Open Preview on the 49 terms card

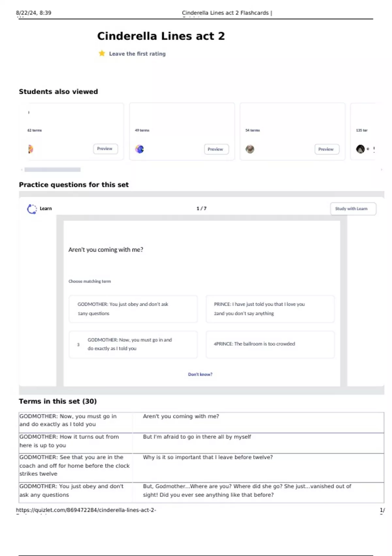(216, 149)
